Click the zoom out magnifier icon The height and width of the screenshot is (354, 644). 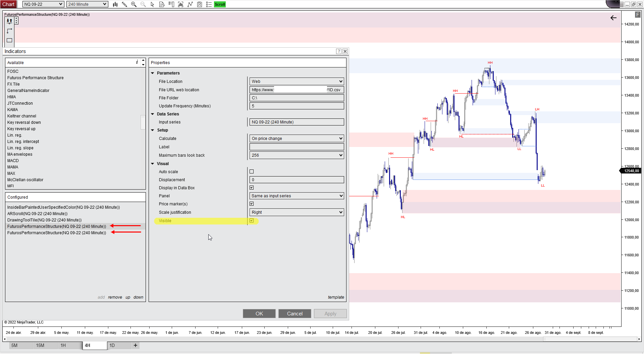(x=143, y=4)
